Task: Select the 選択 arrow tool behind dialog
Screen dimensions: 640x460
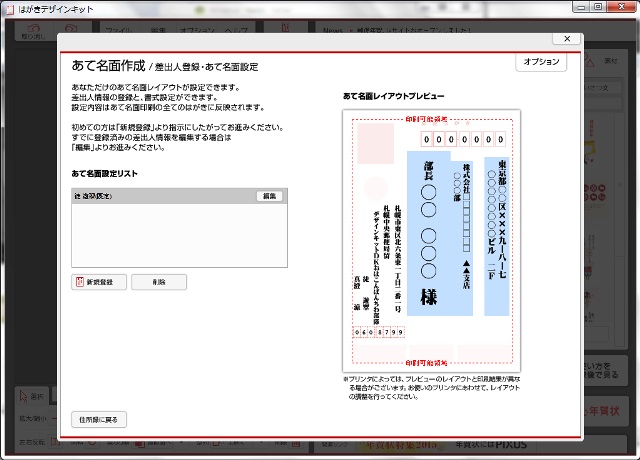Action: click(32, 394)
